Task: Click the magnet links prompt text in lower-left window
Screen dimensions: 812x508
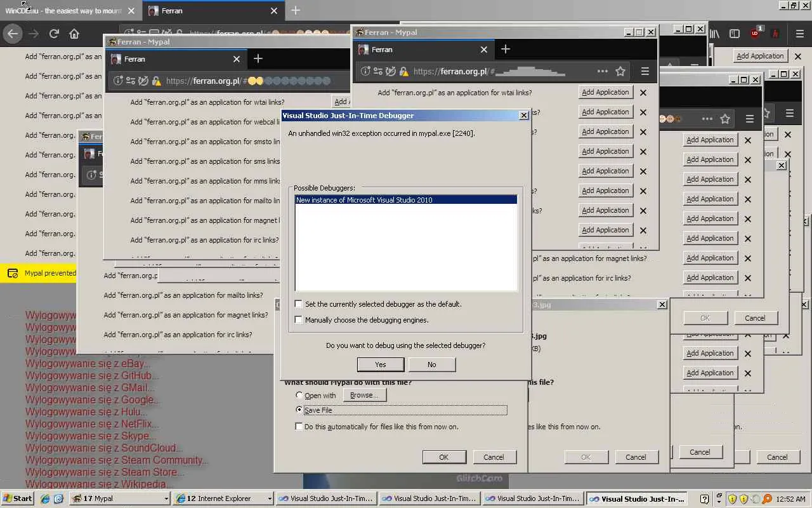Action: click(186, 315)
